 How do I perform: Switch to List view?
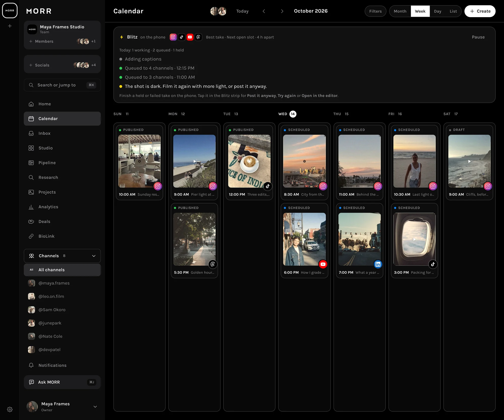(x=453, y=11)
